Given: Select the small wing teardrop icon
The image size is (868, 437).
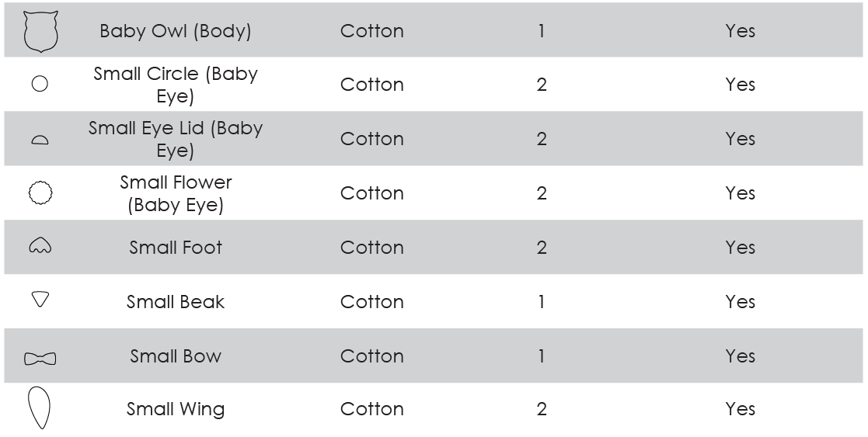Looking at the screenshot, I should coord(39,408).
